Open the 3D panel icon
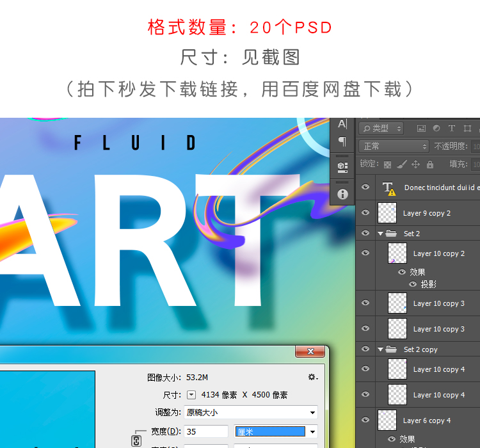The image size is (480, 448). tap(342, 167)
